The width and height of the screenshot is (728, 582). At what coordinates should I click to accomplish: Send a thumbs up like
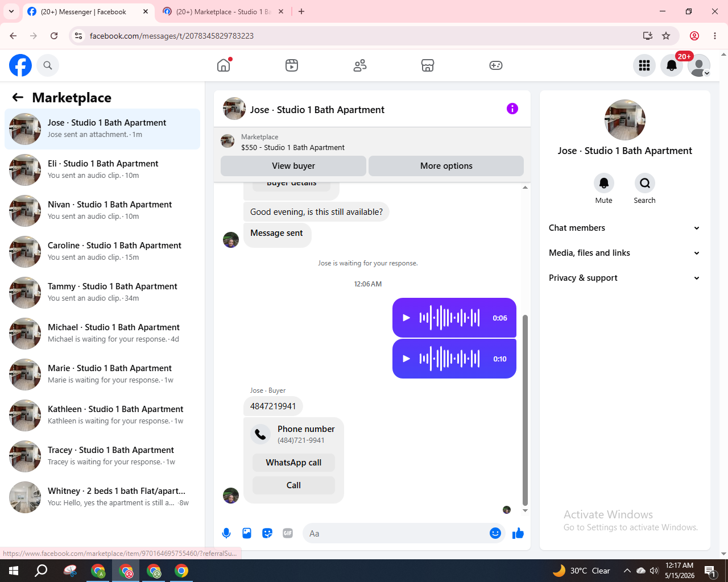click(x=518, y=533)
